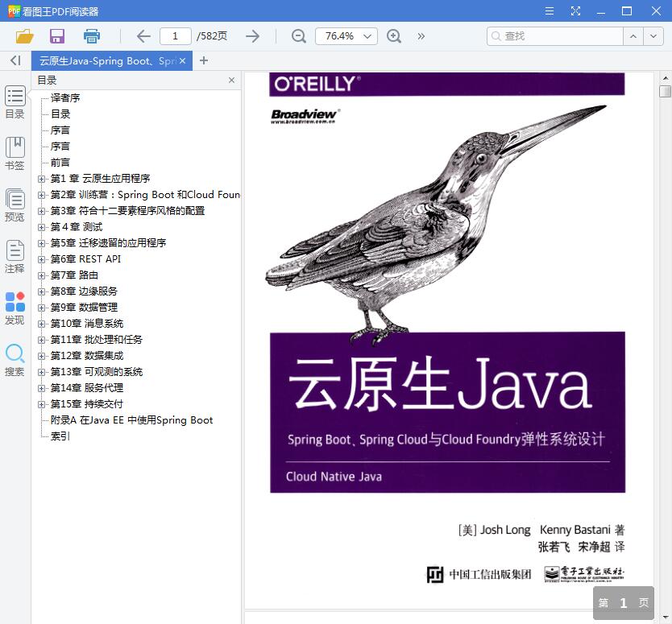Open the 注释 annotations panel

tap(15, 257)
